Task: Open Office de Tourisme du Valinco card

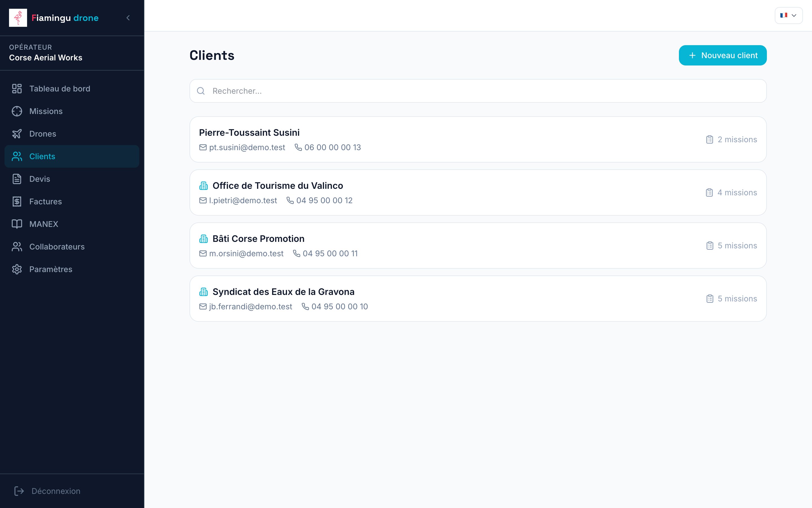Action: 478,192
